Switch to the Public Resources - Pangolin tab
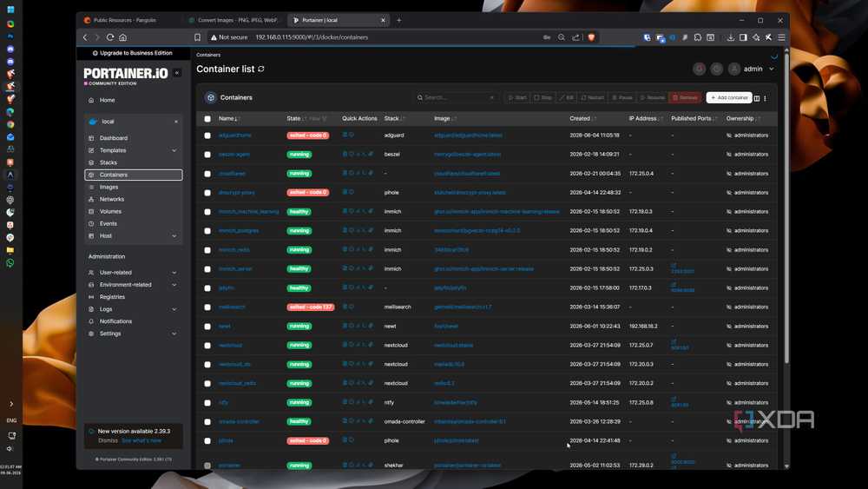This screenshot has width=868, height=489. point(124,20)
